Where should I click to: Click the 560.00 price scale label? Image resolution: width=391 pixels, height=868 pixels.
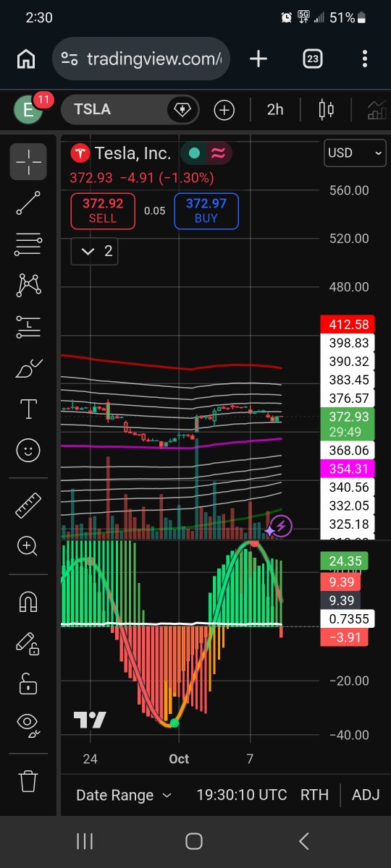coord(349,190)
